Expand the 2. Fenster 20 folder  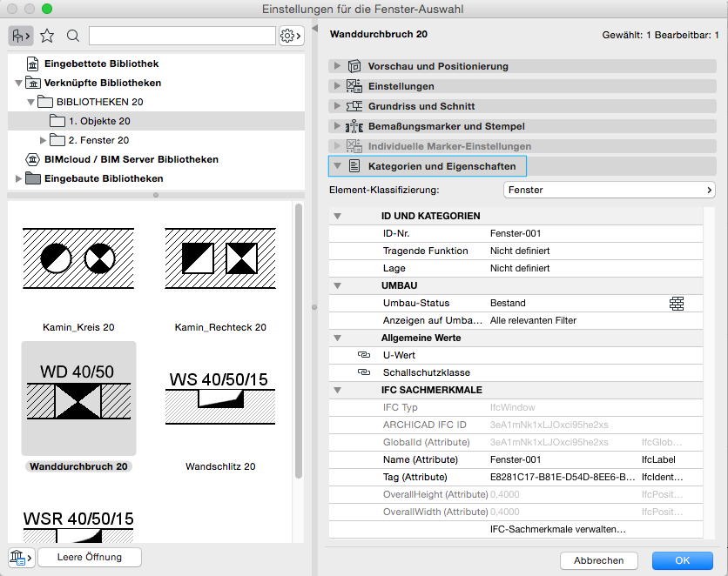click(x=43, y=140)
